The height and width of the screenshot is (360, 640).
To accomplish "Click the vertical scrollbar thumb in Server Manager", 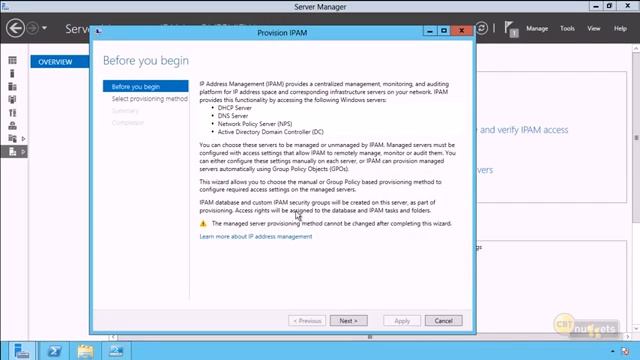I will [x=636, y=138].
